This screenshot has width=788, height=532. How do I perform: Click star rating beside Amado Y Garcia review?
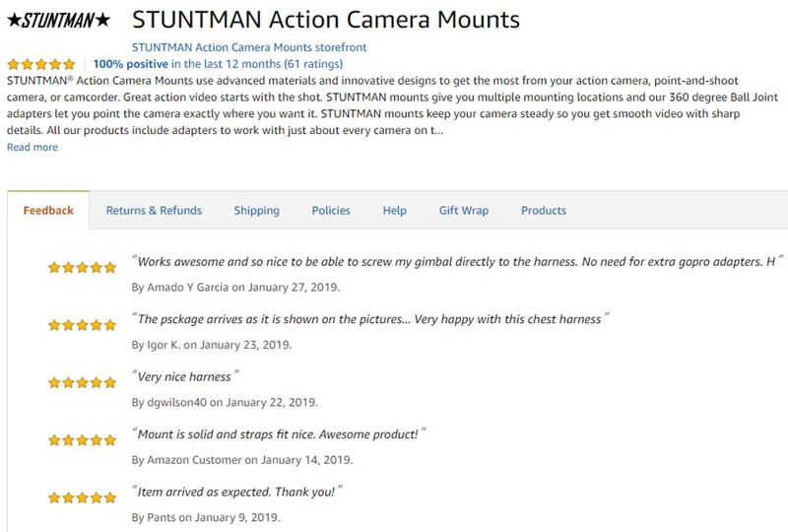click(x=83, y=268)
